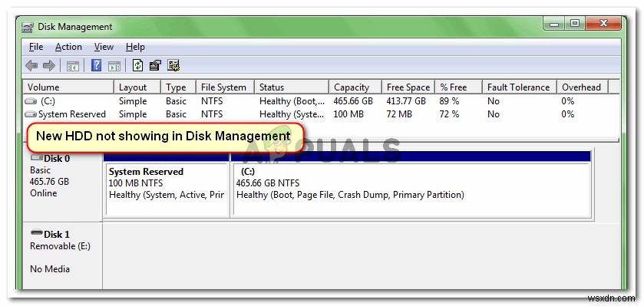Click the (C:) volume row icon
Screen dimensions: 644x306
[31, 101]
